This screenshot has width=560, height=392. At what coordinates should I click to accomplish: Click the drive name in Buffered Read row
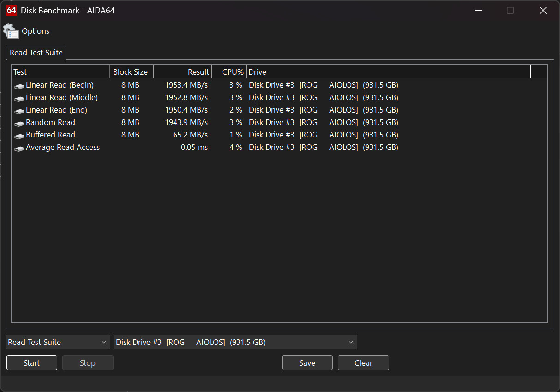click(324, 135)
